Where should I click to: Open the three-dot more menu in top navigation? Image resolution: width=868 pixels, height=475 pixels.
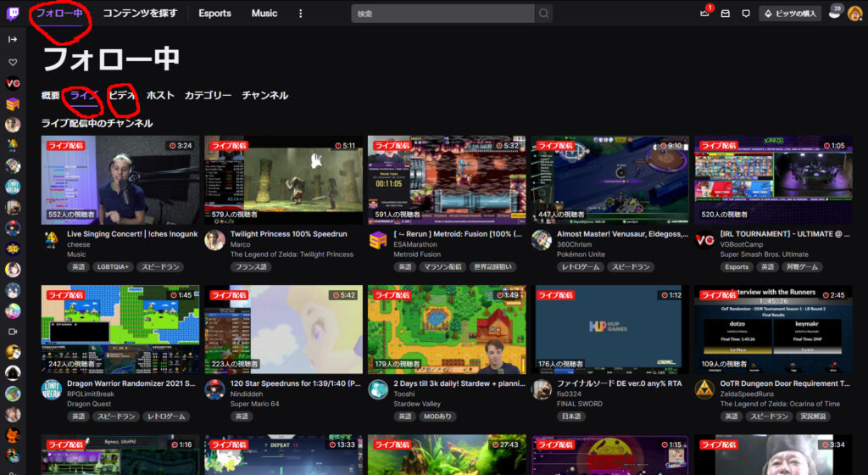pos(301,14)
